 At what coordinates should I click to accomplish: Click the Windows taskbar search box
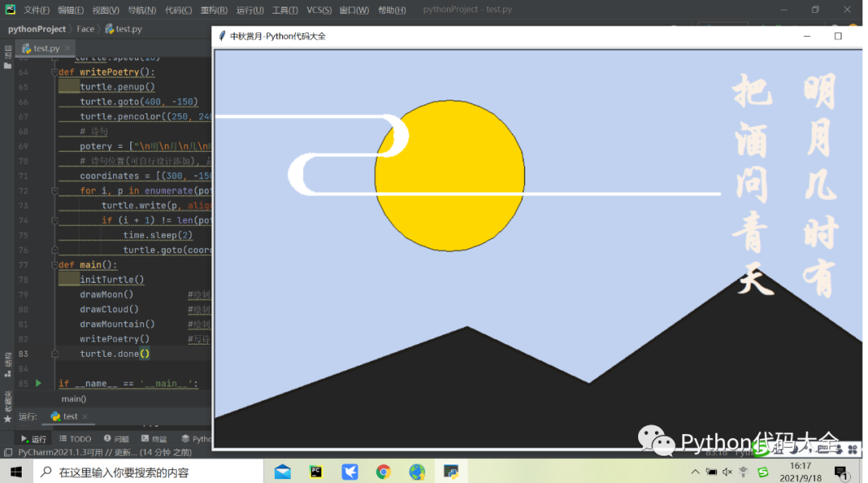(x=149, y=472)
